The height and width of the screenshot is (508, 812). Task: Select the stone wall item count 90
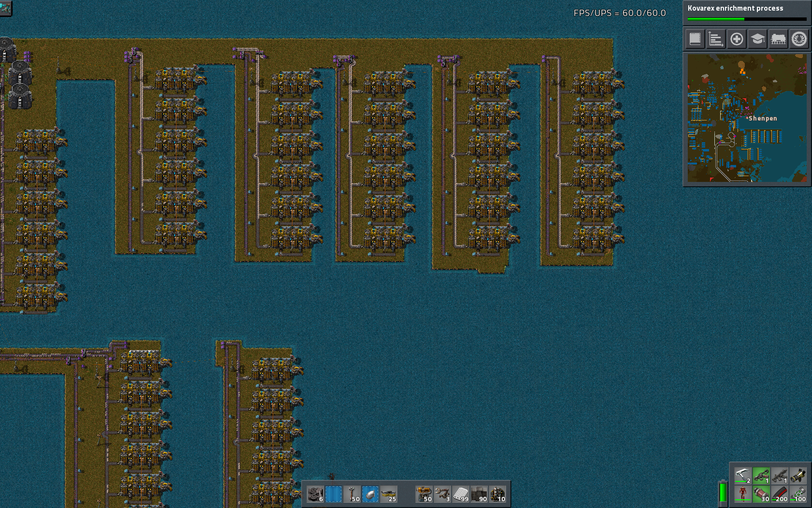[x=479, y=494]
